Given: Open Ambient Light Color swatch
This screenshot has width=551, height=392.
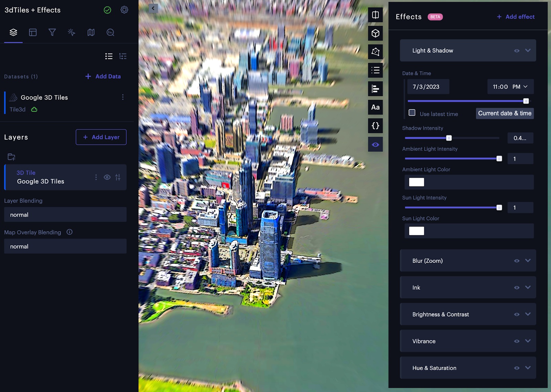Looking at the screenshot, I should (416, 182).
